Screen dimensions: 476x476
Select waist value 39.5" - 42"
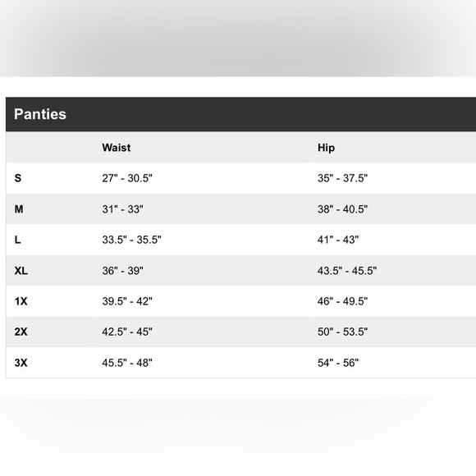click(127, 301)
